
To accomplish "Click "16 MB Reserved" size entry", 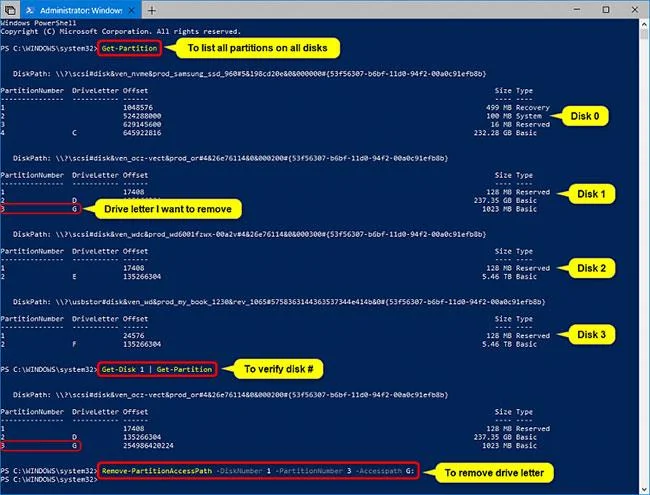I will [520, 124].
